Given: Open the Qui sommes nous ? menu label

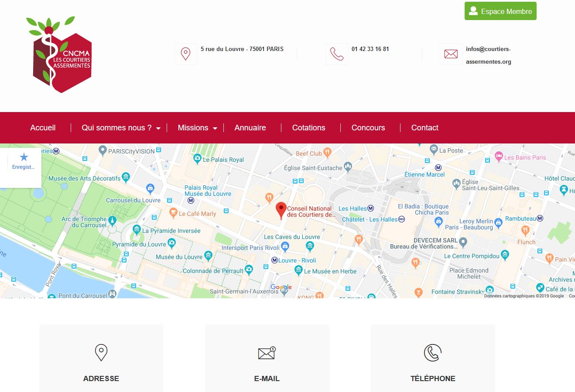Looking at the screenshot, I should click(x=116, y=128).
